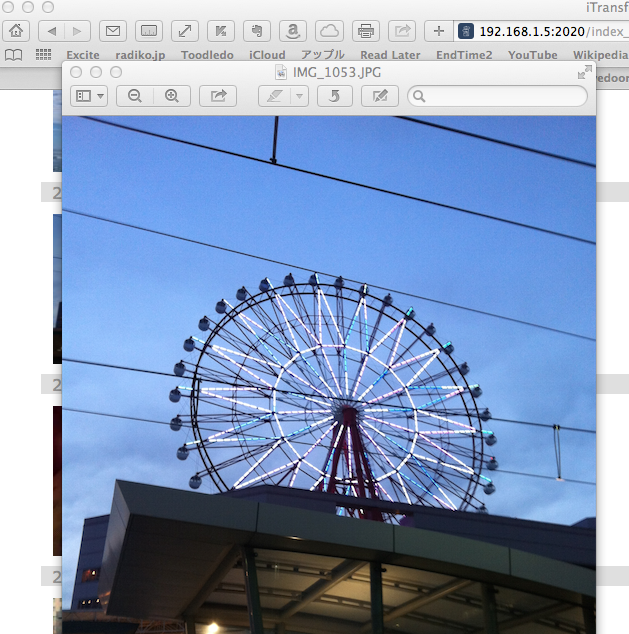Open the reading list book icon

pos(13,55)
